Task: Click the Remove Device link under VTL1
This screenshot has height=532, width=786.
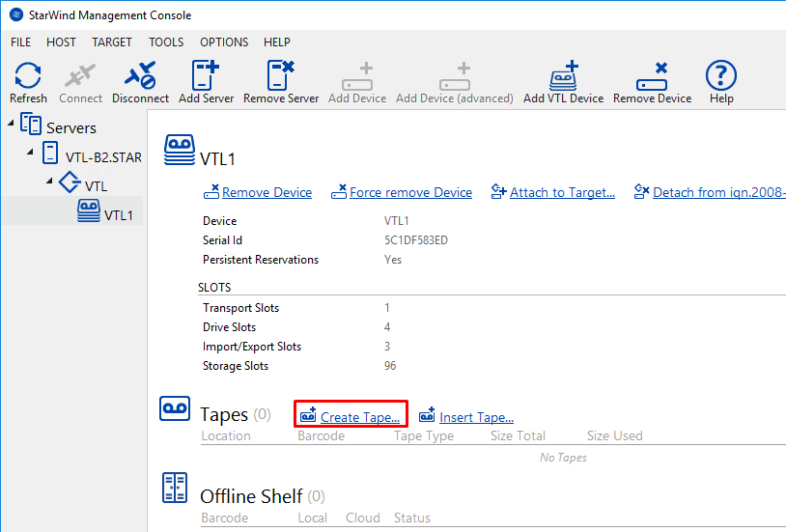Action: coord(267,192)
